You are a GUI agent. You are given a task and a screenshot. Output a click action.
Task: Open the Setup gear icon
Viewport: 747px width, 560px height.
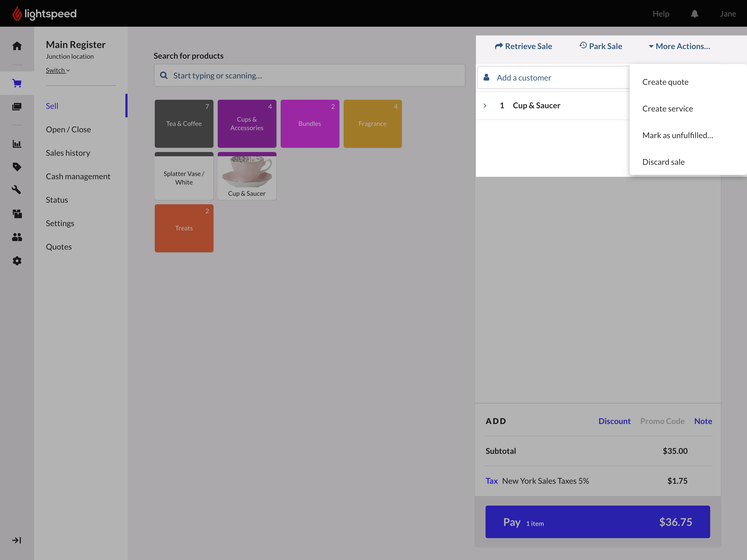click(x=17, y=261)
